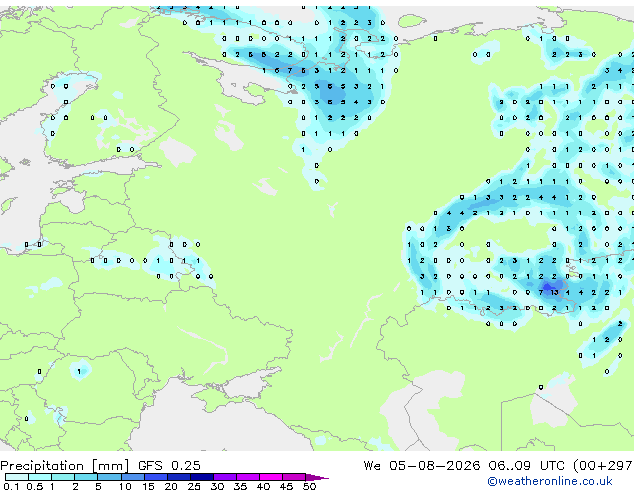This screenshot has width=634, height=490.
Task: Click the 'GFS 0.25' model label
Action: coord(169,465)
